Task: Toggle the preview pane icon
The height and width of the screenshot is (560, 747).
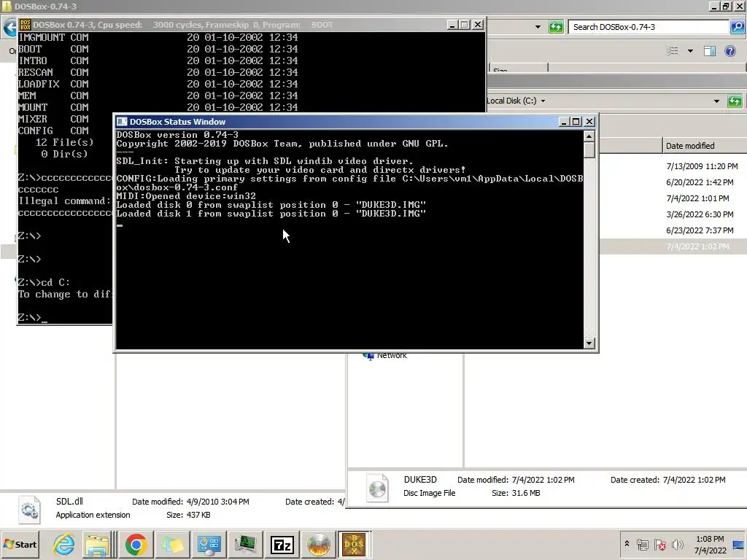Action: [x=710, y=51]
